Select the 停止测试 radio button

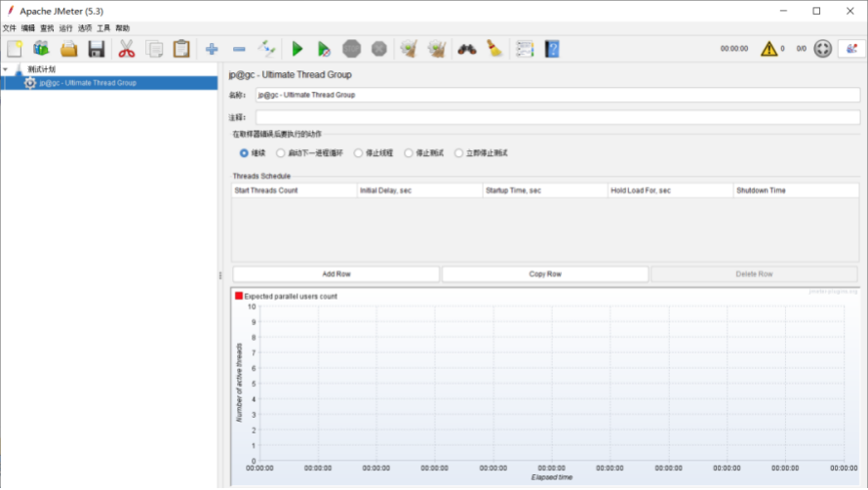pyautogui.click(x=409, y=153)
